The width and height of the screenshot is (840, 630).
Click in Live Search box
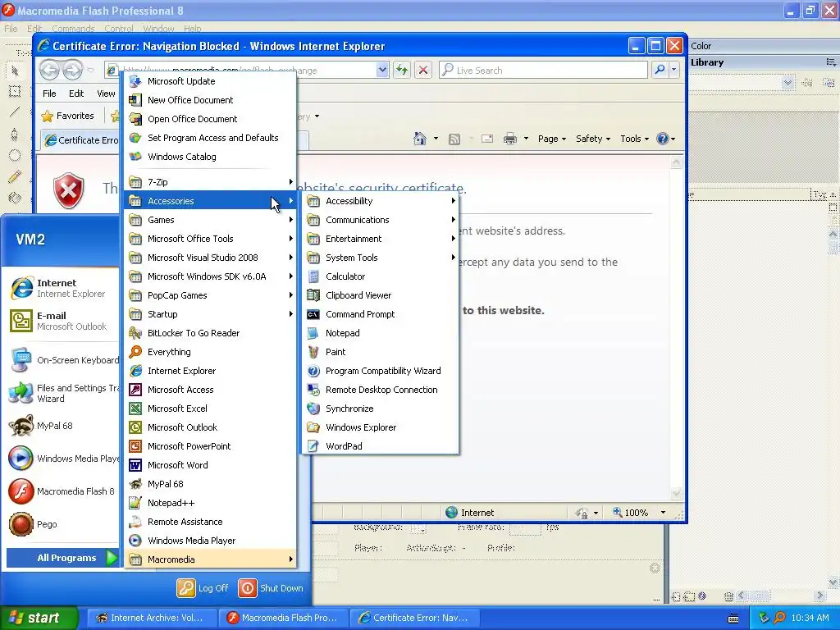coord(543,71)
